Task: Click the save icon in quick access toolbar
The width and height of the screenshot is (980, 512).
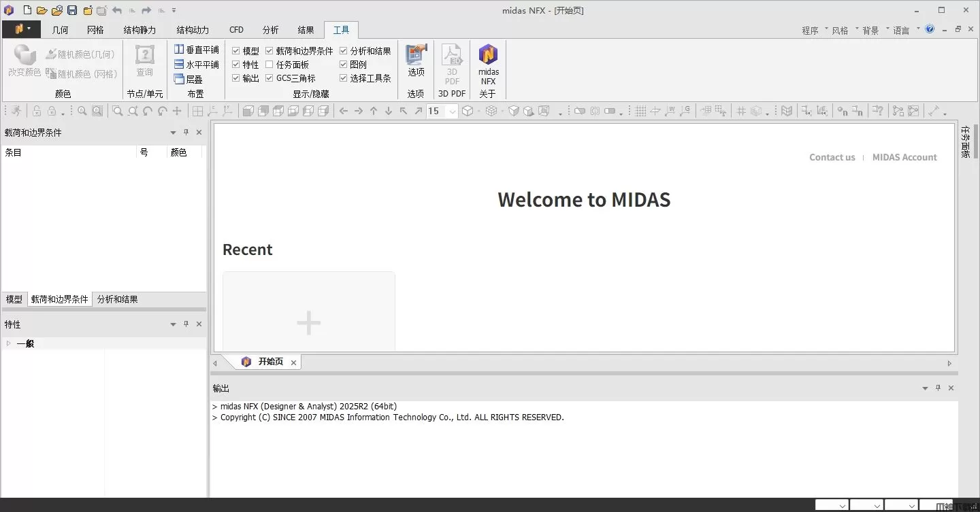Action: click(72, 10)
